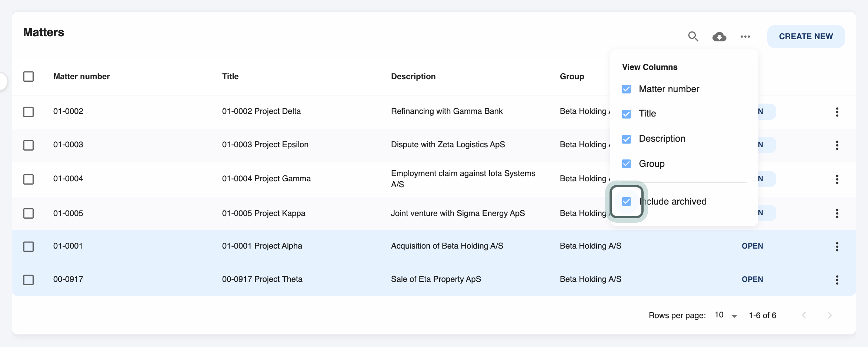This screenshot has width=868, height=347.
Task: Uncheck the Group column checkbox
Action: coord(627,164)
